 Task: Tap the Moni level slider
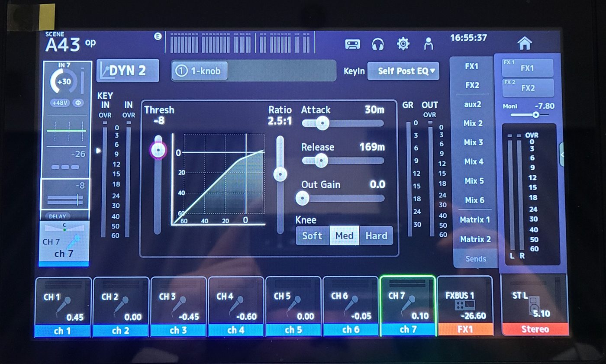[x=529, y=115]
